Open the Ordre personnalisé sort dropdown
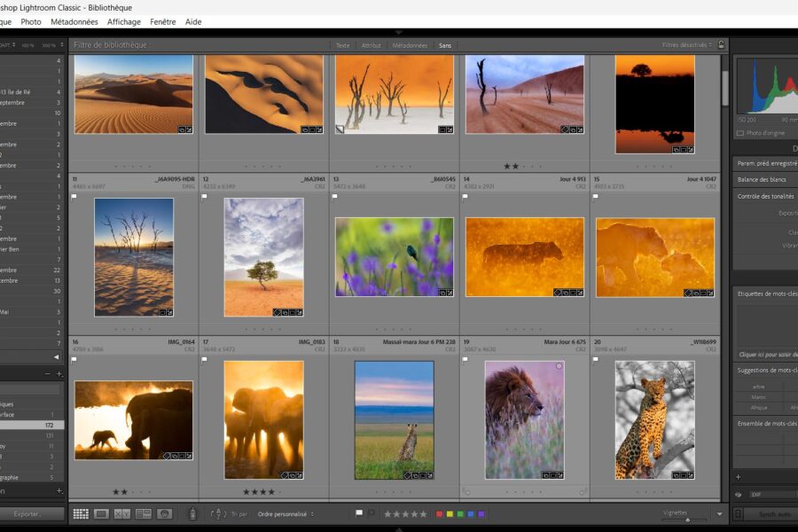 tap(286, 513)
